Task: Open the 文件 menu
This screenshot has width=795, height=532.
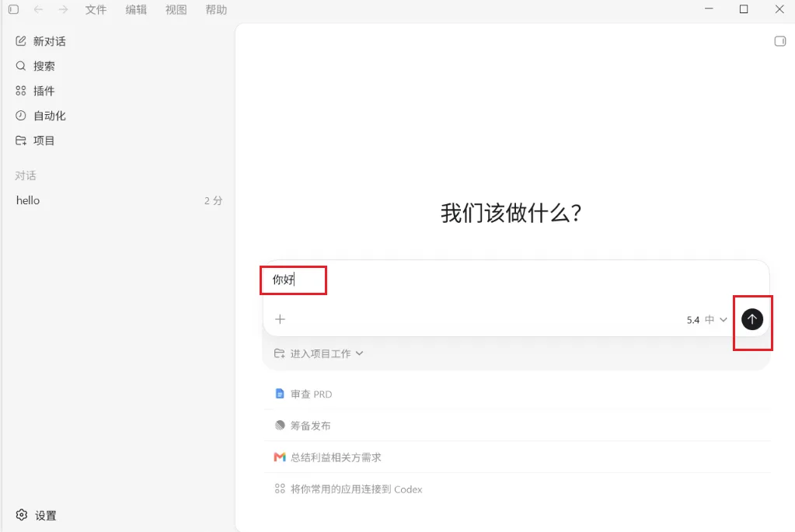Action: point(96,9)
